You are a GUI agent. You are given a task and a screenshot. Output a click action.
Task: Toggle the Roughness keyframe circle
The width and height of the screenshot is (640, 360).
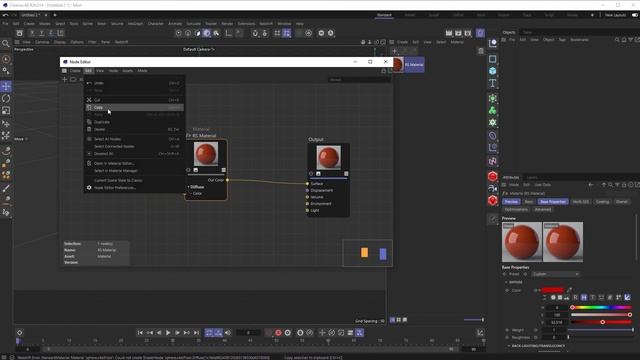(507, 337)
